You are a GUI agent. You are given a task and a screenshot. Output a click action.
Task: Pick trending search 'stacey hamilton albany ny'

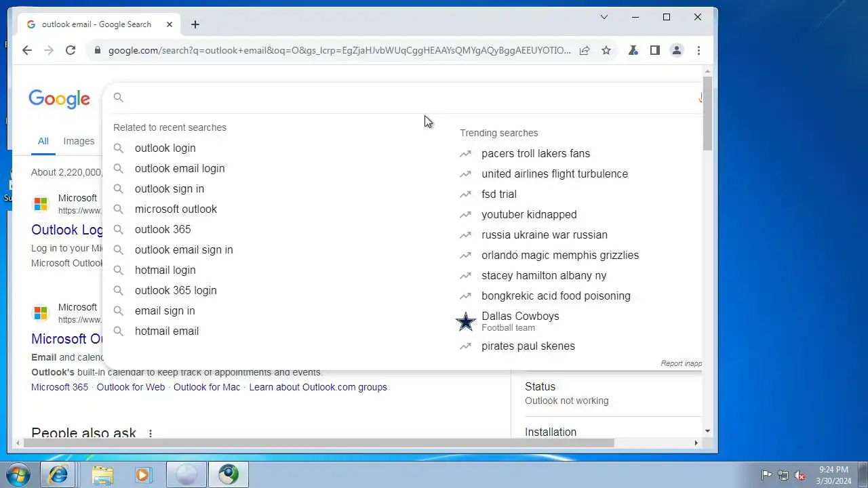pos(544,275)
